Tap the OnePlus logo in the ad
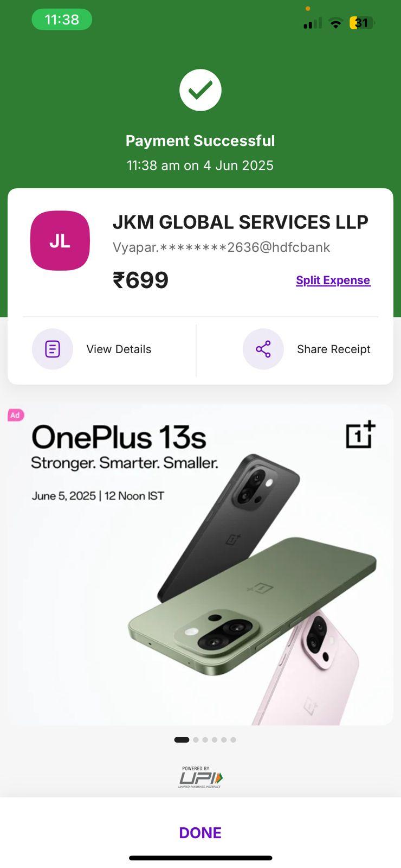Screen dimensions: 401x868 (x=361, y=435)
